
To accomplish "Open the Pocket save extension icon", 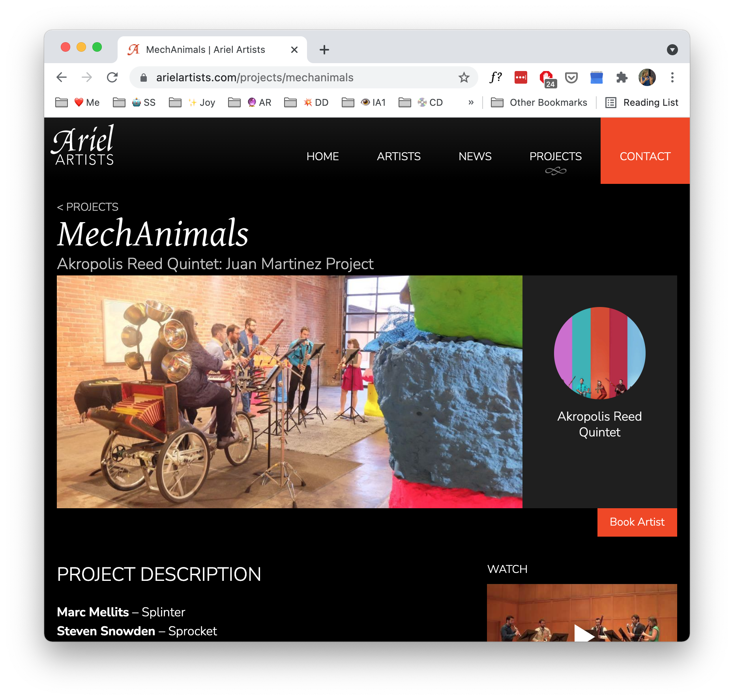I will pos(571,77).
